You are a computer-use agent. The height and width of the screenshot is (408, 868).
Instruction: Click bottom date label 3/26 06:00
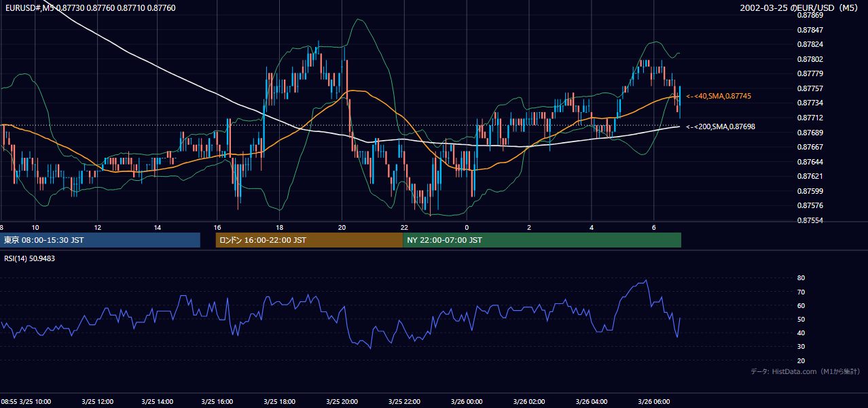click(653, 401)
